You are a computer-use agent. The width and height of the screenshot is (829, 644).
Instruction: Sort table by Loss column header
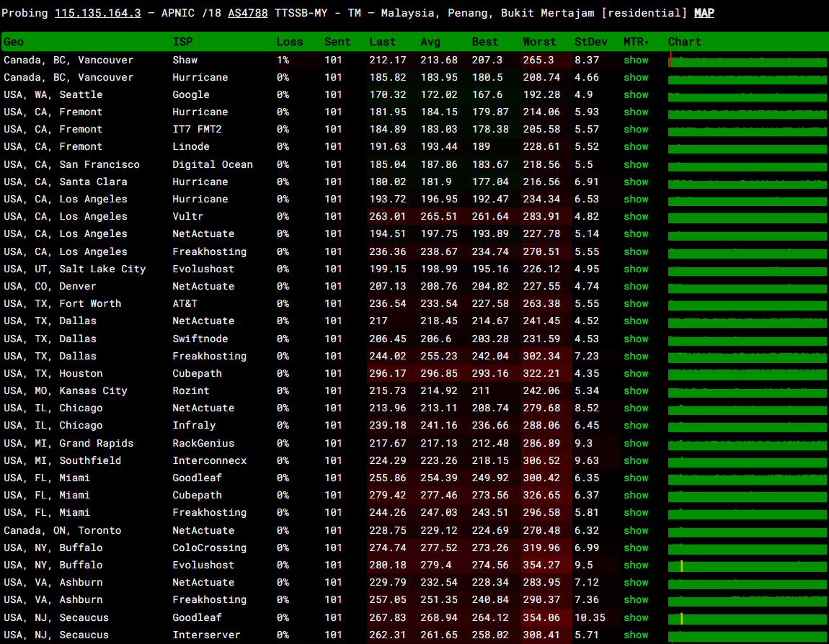point(290,42)
